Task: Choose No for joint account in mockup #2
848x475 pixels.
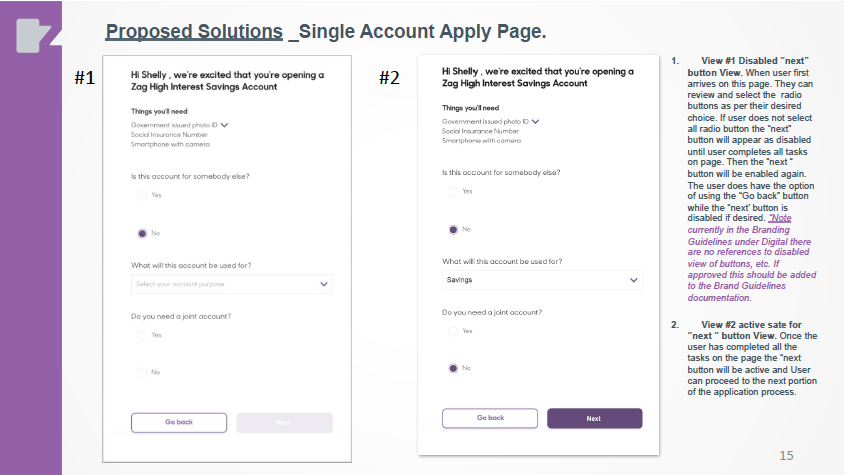Action: point(452,368)
